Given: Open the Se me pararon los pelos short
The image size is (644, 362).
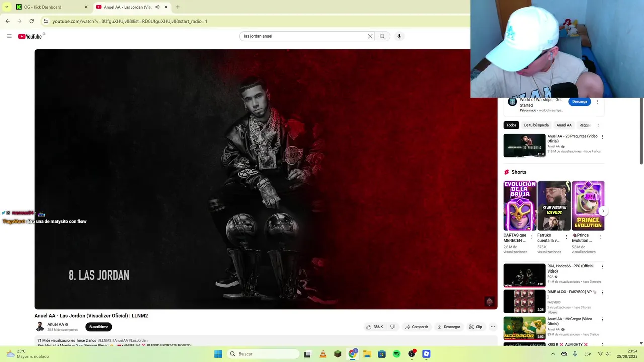Looking at the screenshot, I should coord(554,206).
